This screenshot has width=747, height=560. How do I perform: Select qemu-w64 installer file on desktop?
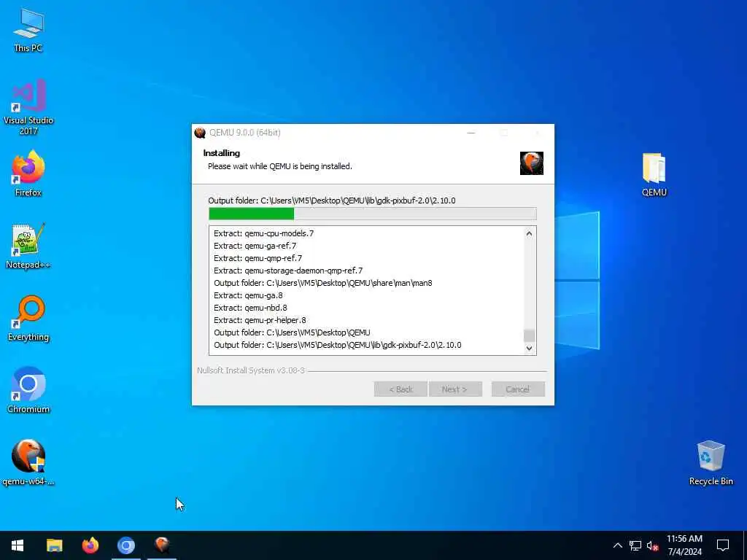tap(28, 463)
